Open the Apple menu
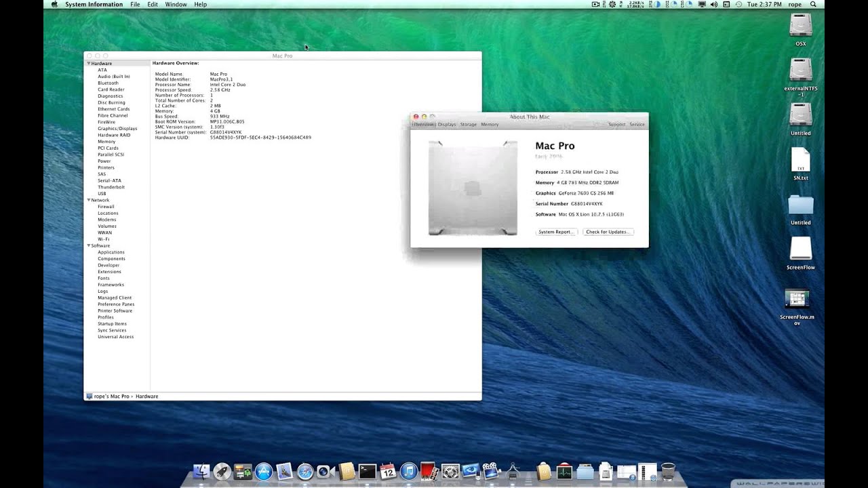Screen dimensions: 868x488 click(53, 4)
